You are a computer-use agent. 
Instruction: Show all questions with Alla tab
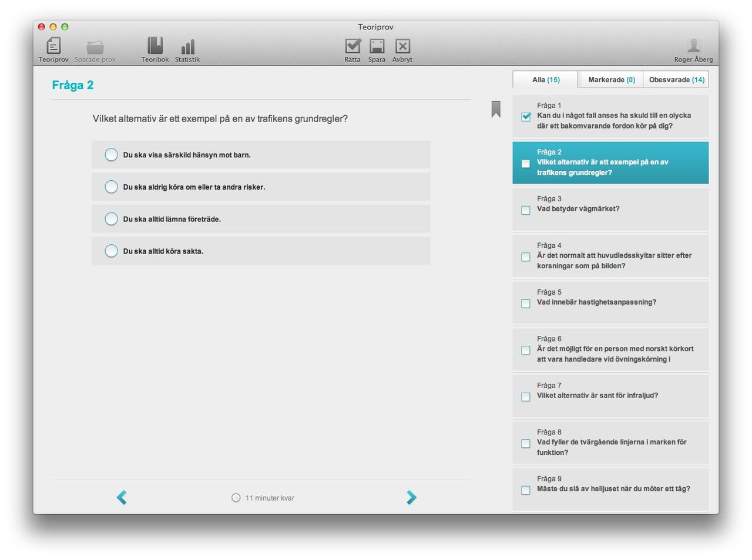pos(546,80)
